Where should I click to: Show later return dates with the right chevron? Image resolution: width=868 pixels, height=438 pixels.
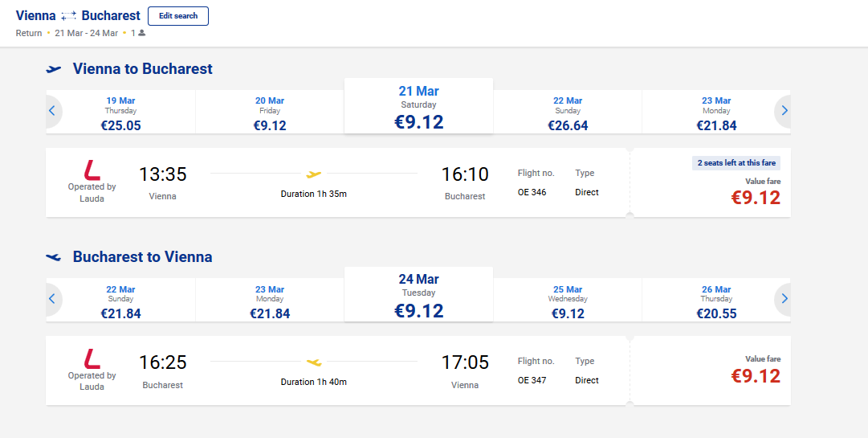click(782, 299)
